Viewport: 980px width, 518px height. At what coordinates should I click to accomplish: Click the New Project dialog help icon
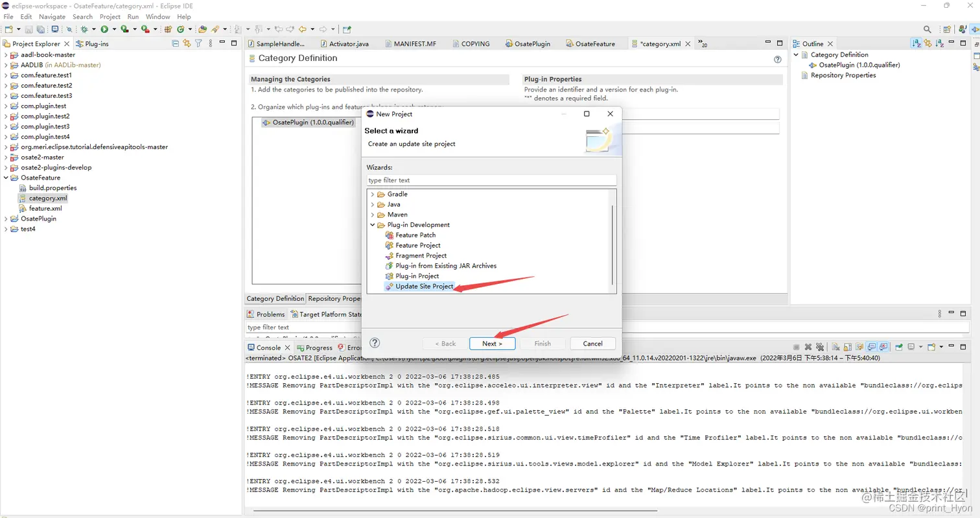click(374, 343)
